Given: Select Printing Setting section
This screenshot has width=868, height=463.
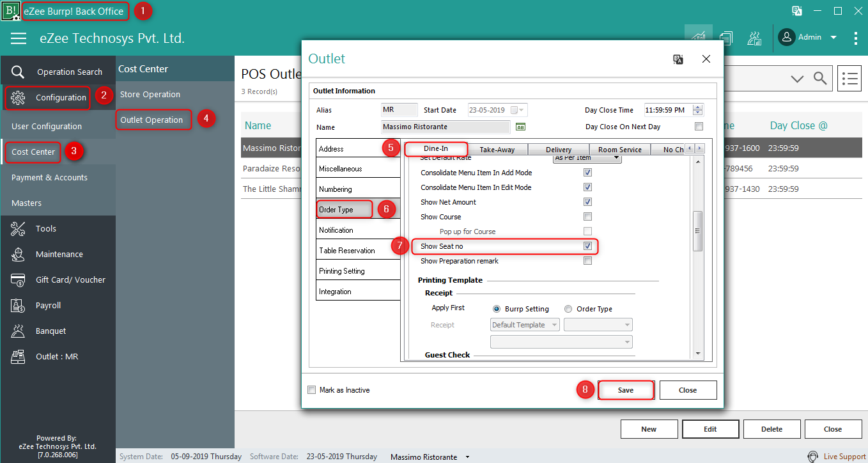Looking at the screenshot, I should click(x=359, y=271).
